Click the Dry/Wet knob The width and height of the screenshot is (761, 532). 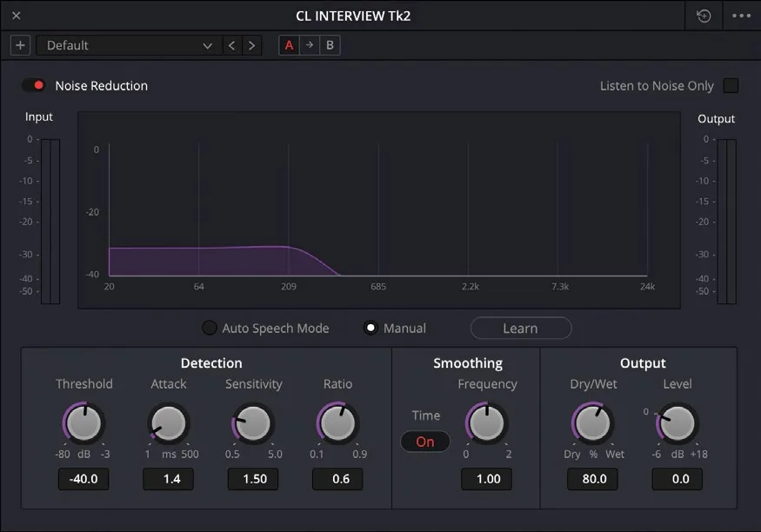[x=592, y=422]
